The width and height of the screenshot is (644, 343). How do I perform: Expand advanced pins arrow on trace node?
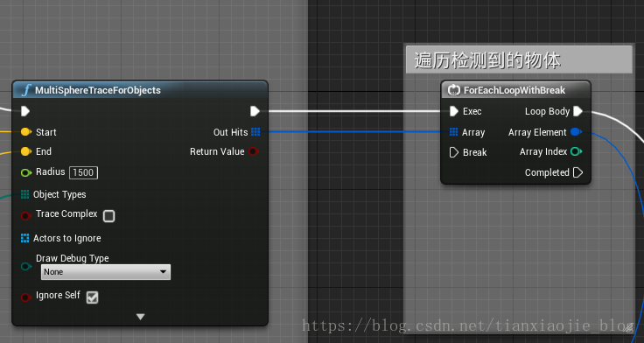click(141, 317)
